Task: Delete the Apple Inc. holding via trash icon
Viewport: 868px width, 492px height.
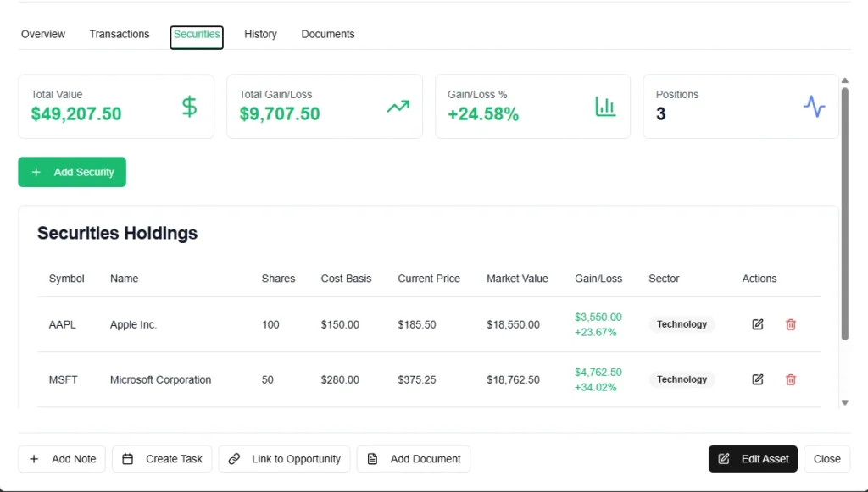Action: pos(791,324)
